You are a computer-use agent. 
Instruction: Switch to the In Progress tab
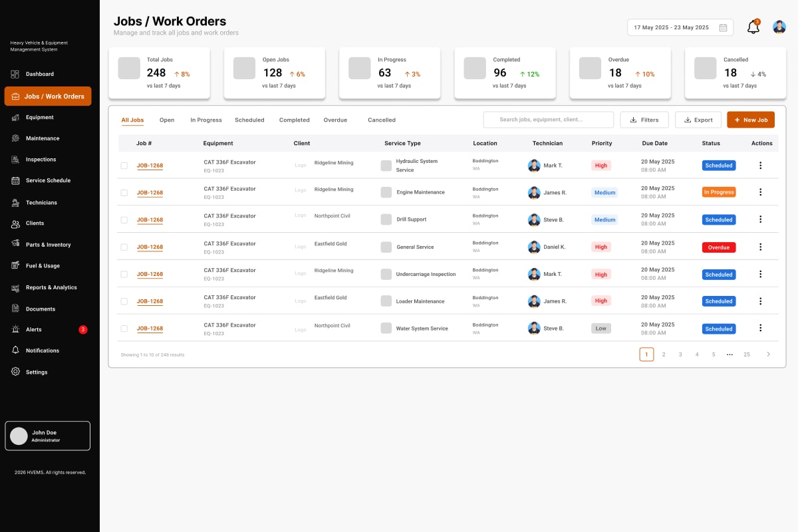click(x=206, y=120)
